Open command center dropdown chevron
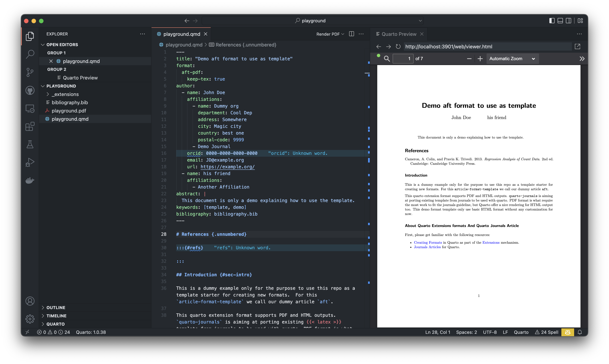Viewport: 609px width, 364px height. click(x=420, y=21)
